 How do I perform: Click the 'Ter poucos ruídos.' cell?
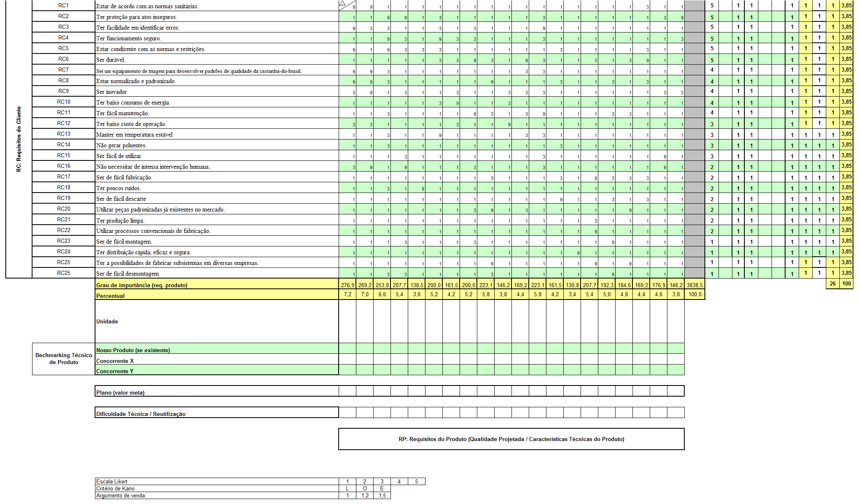click(217, 188)
